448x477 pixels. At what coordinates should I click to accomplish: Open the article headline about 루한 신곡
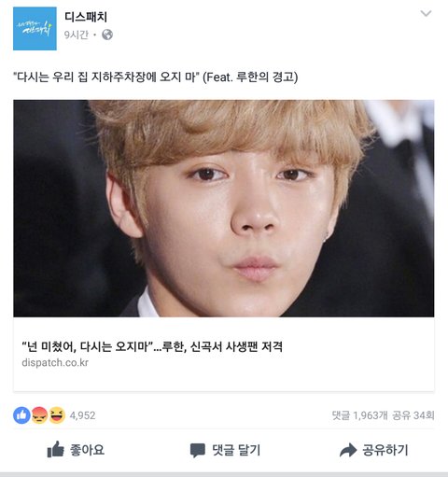click(152, 346)
